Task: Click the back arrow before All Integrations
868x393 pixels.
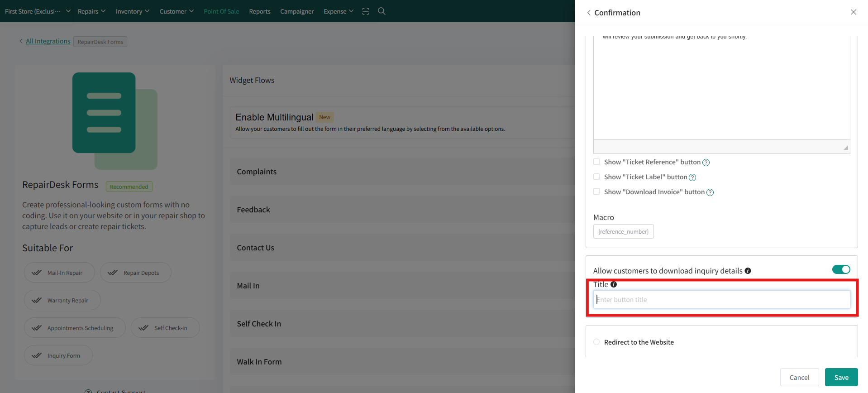Action: tap(21, 41)
